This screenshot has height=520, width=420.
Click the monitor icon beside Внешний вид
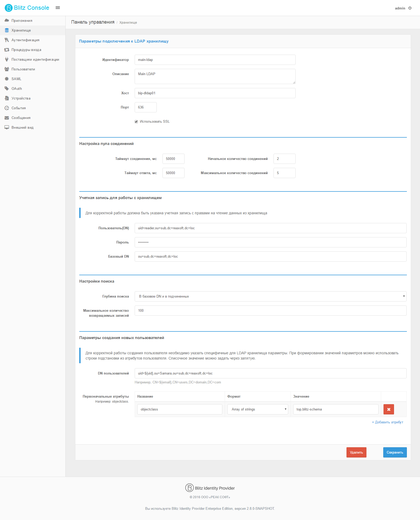[7, 127]
